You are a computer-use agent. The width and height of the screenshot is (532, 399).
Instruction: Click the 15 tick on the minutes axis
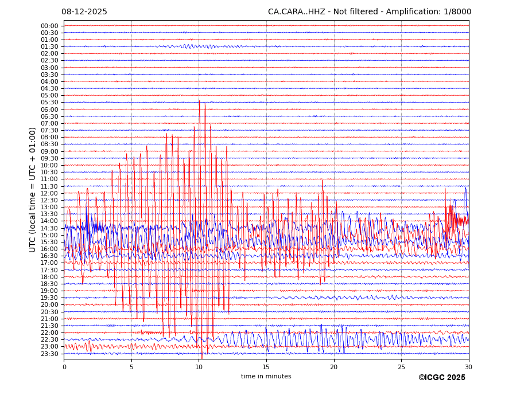tap(266, 367)
